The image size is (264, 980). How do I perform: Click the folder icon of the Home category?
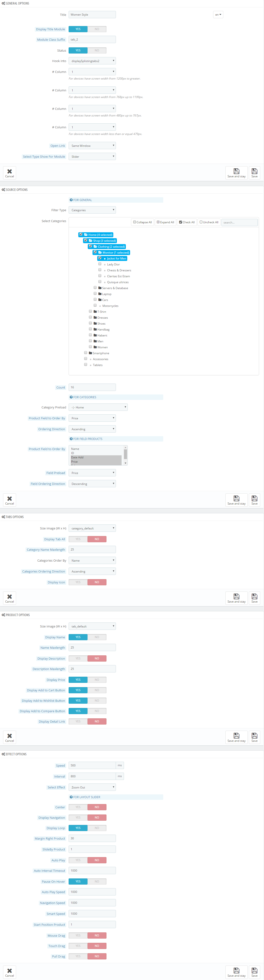tap(86, 235)
